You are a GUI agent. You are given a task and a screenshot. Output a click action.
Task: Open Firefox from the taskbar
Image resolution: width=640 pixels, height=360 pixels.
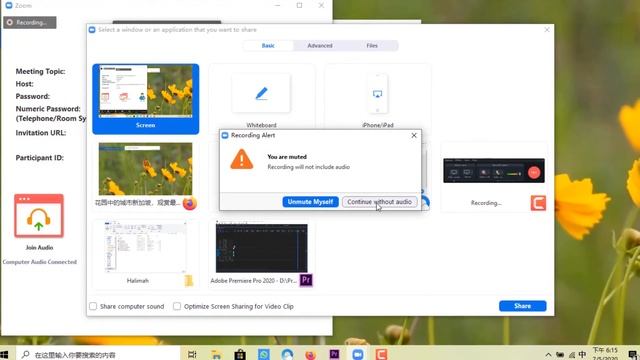[311, 354]
